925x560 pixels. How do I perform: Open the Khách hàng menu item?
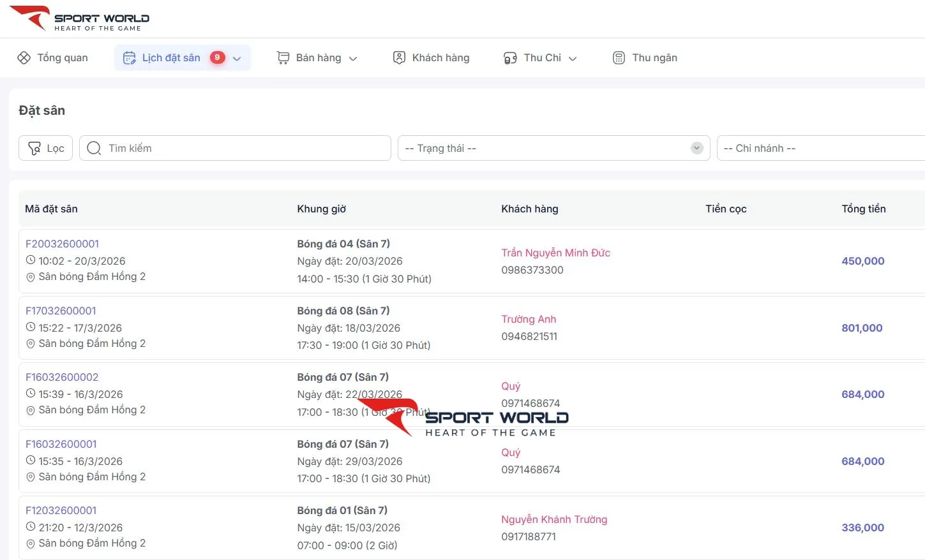coord(440,58)
